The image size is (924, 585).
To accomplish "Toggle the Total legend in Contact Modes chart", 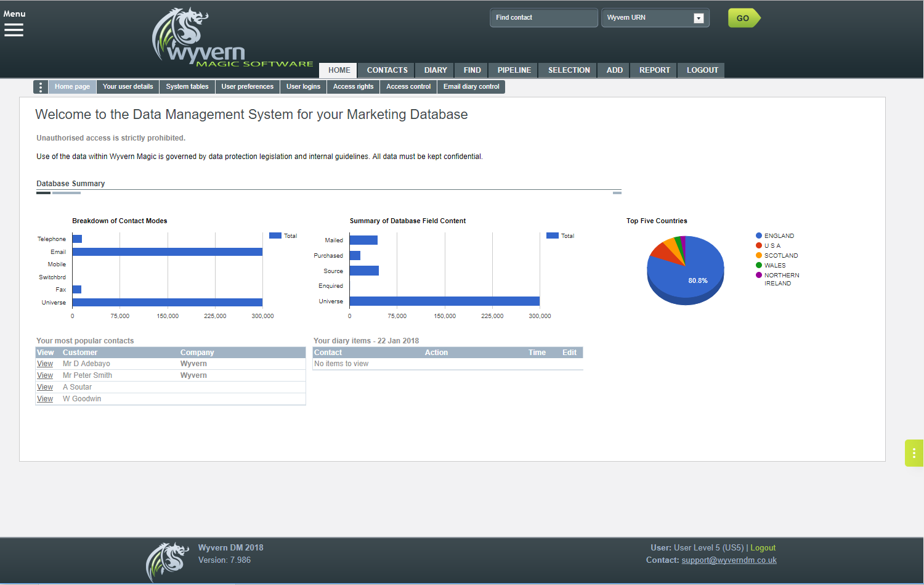I will point(283,235).
